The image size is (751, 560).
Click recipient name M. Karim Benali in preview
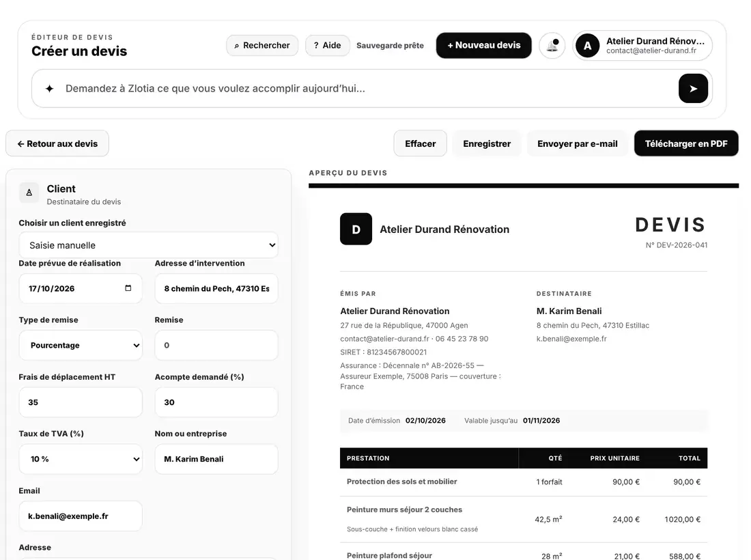569,311
